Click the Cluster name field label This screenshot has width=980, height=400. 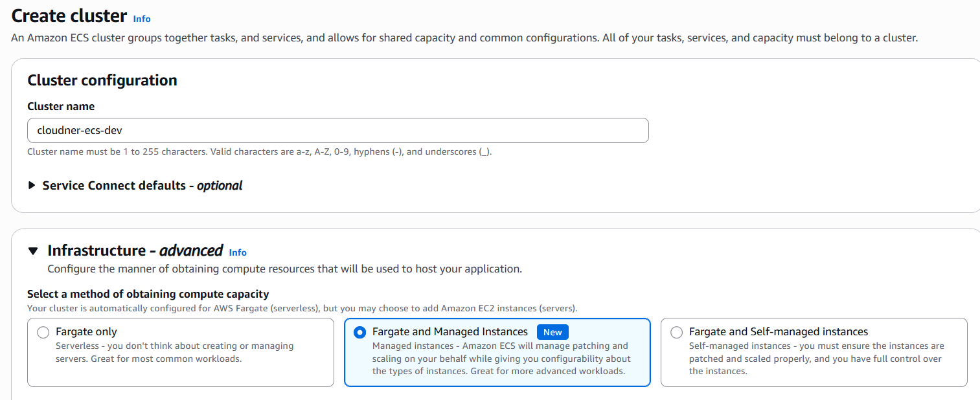[x=61, y=106]
